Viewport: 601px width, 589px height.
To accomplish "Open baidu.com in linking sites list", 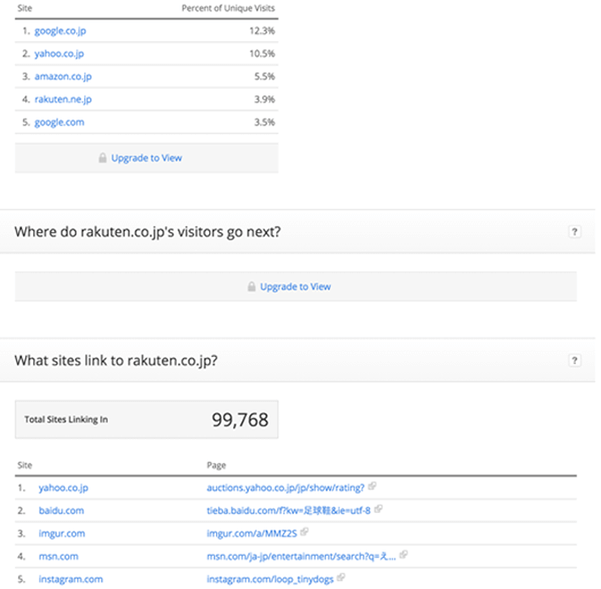I will [61, 510].
